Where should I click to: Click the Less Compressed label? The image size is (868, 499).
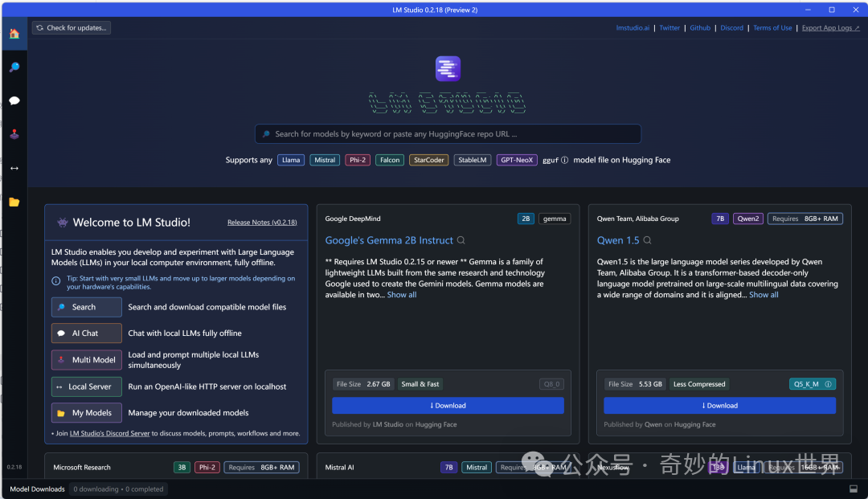tap(699, 384)
